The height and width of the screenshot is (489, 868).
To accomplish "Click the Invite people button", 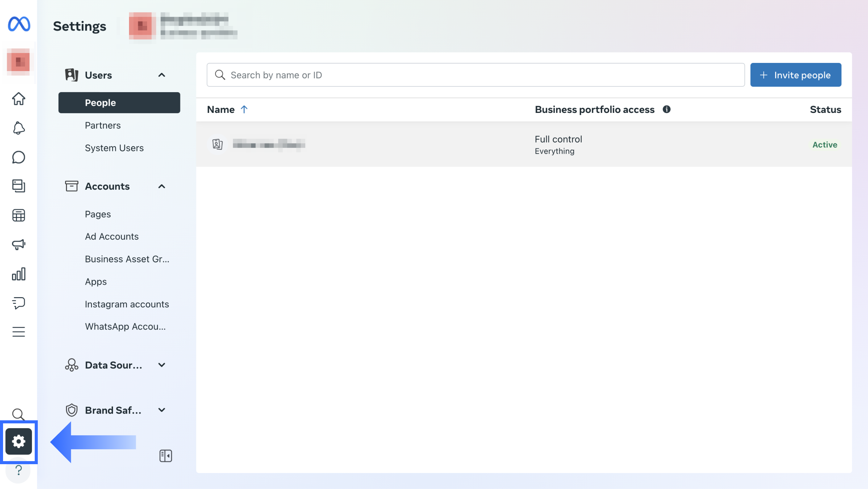I will pyautogui.click(x=795, y=75).
